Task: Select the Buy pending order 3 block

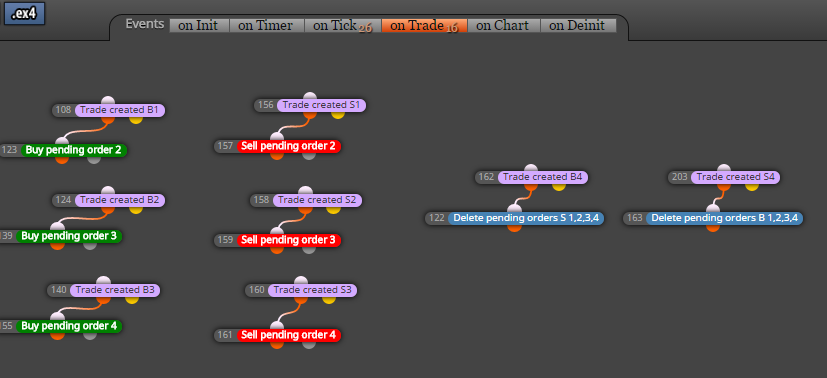Action: click(x=69, y=236)
